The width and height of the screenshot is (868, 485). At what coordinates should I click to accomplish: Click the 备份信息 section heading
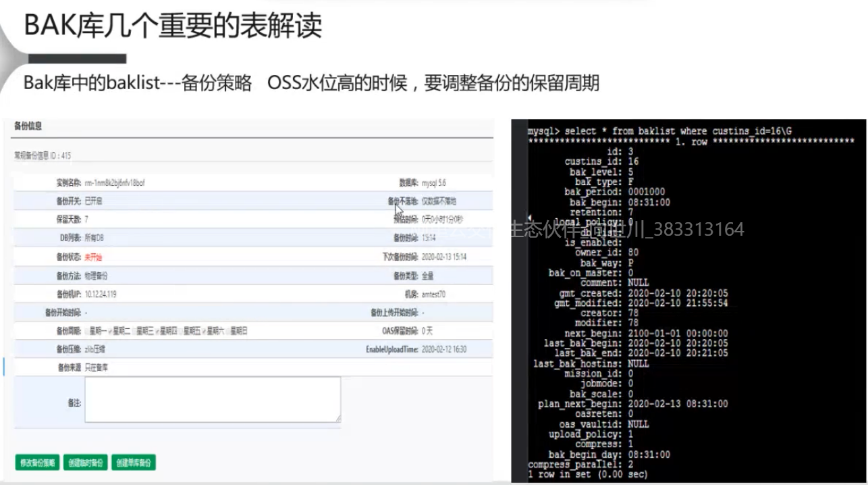coord(28,126)
